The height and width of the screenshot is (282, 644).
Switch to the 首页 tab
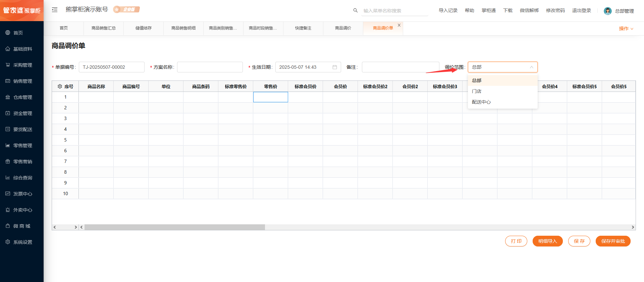tap(64, 28)
